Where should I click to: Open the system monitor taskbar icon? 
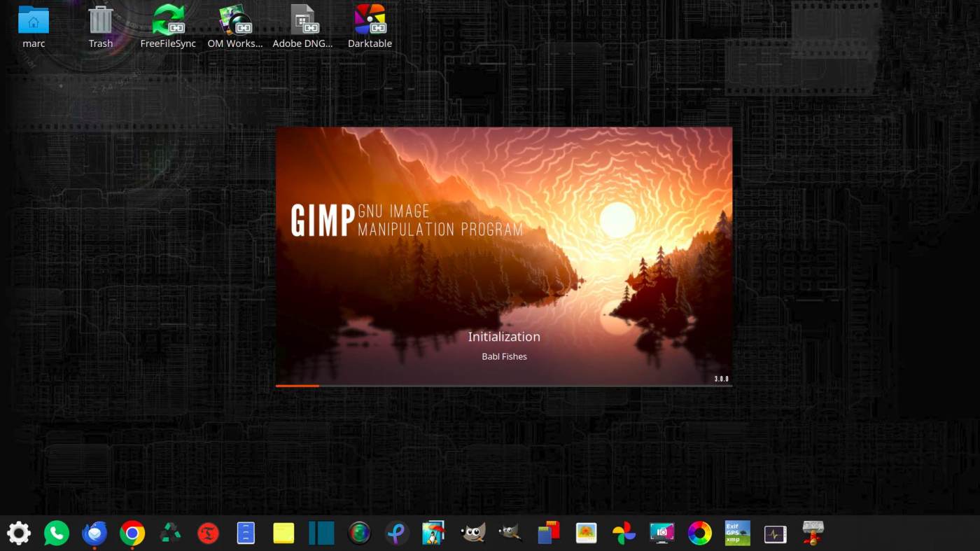(775, 534)
